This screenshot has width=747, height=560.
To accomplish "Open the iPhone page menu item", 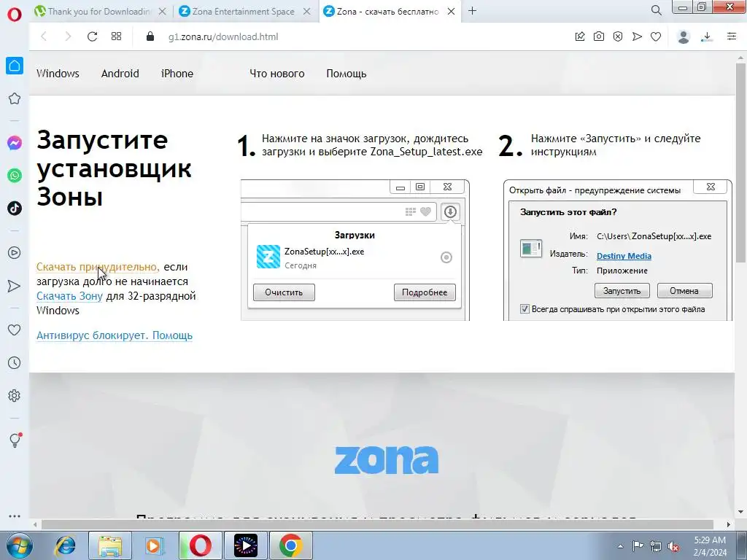I will coord(177,74).
